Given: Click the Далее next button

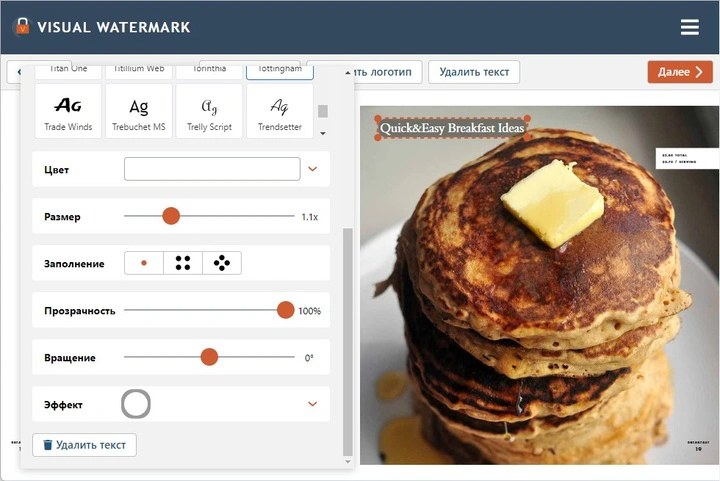Looking at the screenshot, I should pyautogui.click(x=680, y=72).
